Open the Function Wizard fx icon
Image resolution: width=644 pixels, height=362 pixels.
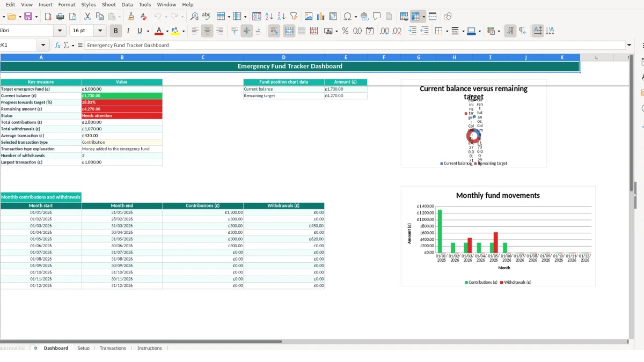(x=58, y=45)
